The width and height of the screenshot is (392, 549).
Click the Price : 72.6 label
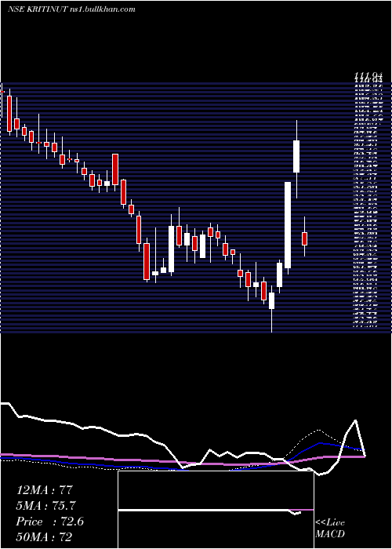click(49, 522)
